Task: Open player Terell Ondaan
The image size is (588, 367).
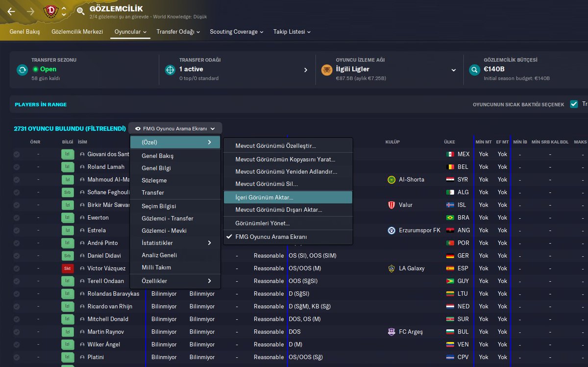Action: (x=106, y=281)
